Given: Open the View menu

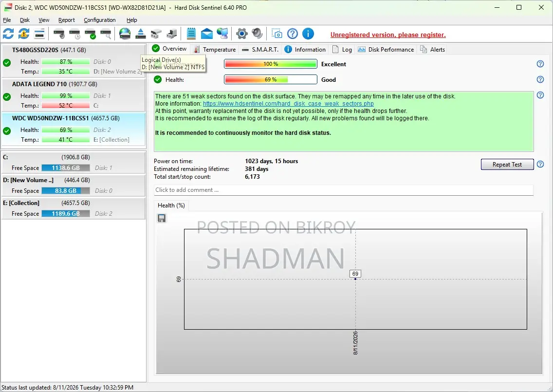Looking at the screenshot, I should [44, 20].
